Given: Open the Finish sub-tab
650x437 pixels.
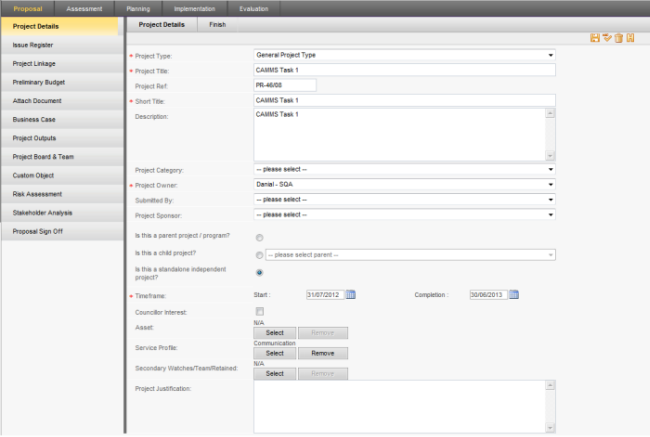Looking at the screenshot, I should click(x=217, y=23).
